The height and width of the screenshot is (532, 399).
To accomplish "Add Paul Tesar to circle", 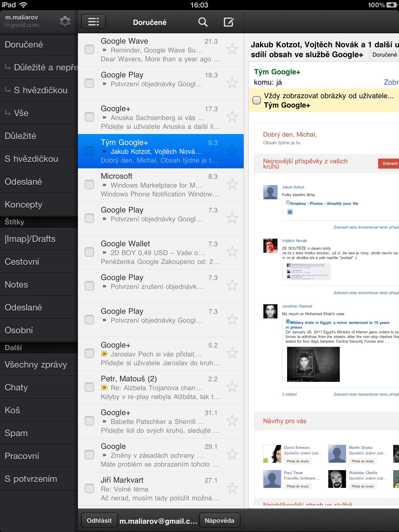I will tap(298, 486).
